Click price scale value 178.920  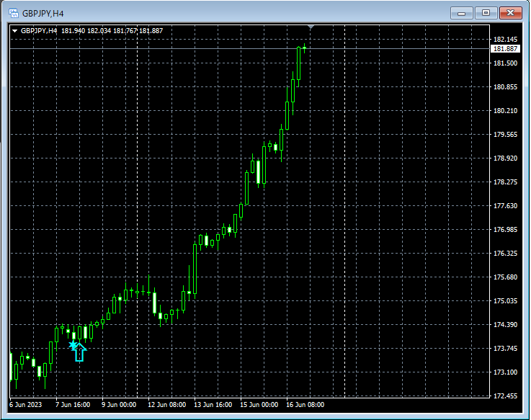pyautogui.click(x=505, y=158)
